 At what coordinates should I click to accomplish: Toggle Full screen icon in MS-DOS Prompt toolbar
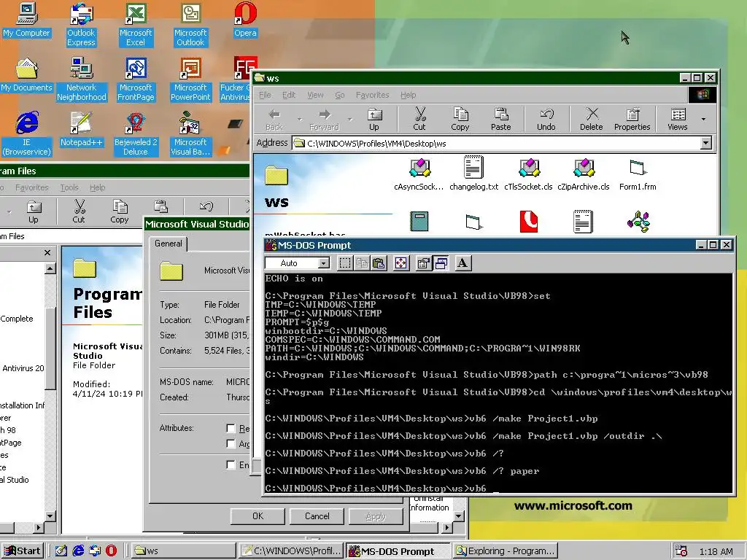(401, 263)
